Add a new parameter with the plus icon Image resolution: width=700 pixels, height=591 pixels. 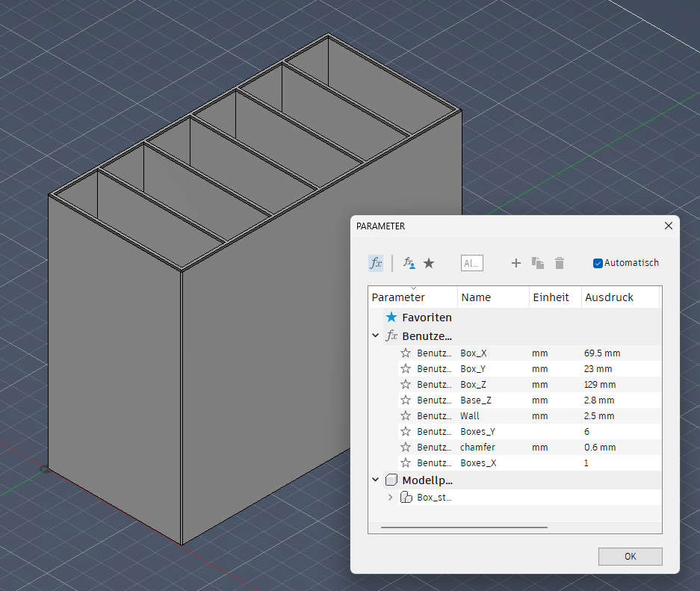click(515, 263)
